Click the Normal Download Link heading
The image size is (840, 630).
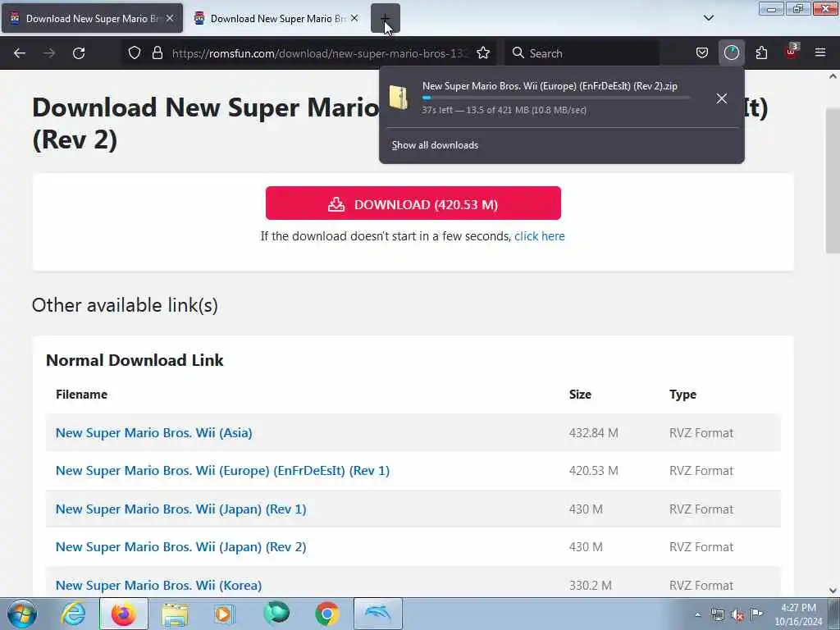tap(135, 360)
